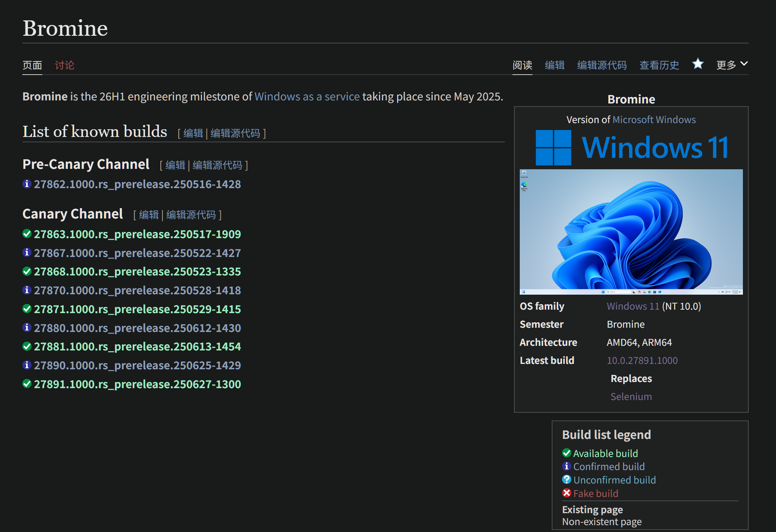Open the Microsoft Windows link in infobox
Screen dimensions: 776x532
click(654, 120)
